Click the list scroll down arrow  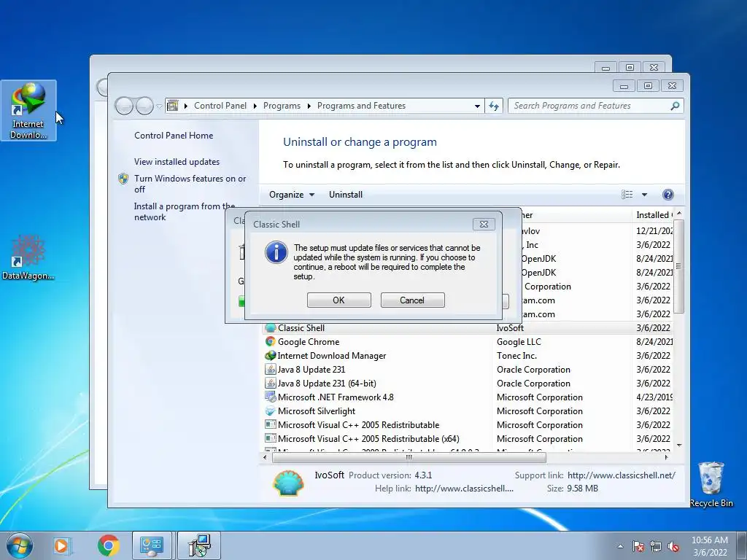click(x=679, y=446)
